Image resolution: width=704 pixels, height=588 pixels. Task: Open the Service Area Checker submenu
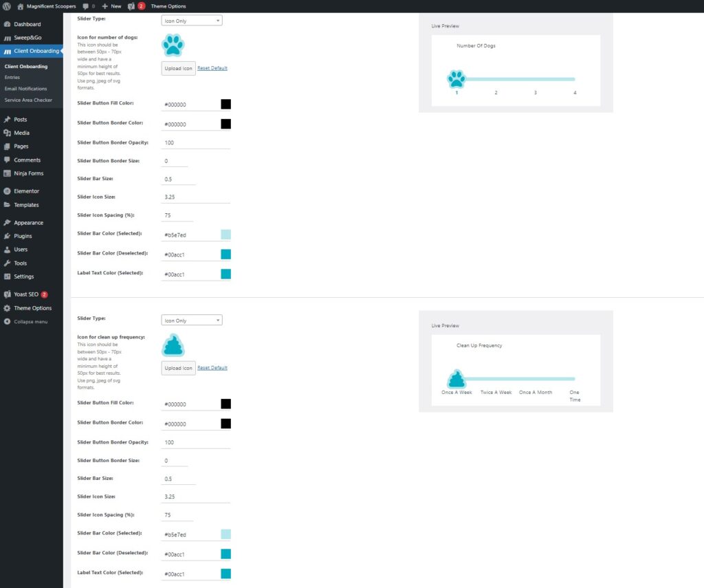(x=27, y=100)
